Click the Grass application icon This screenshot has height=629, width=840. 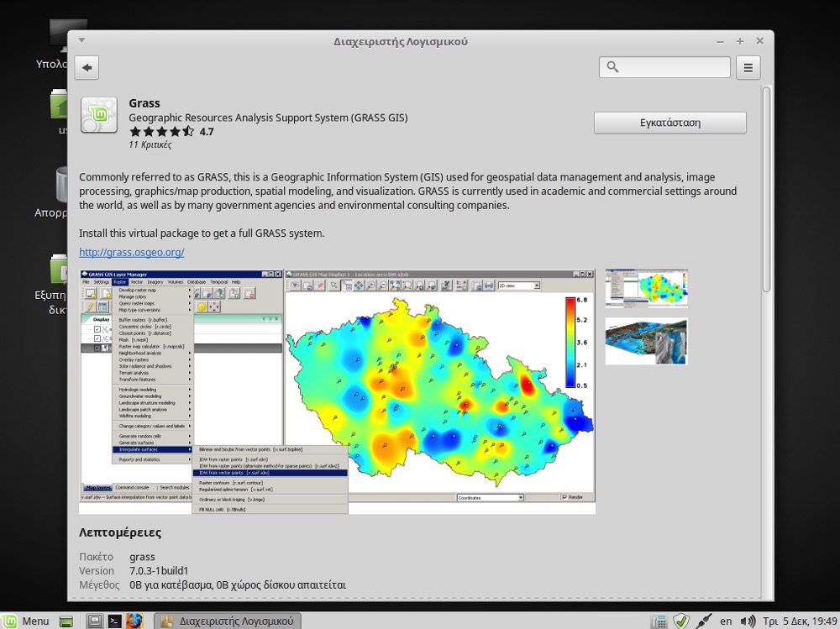(99, 115)
